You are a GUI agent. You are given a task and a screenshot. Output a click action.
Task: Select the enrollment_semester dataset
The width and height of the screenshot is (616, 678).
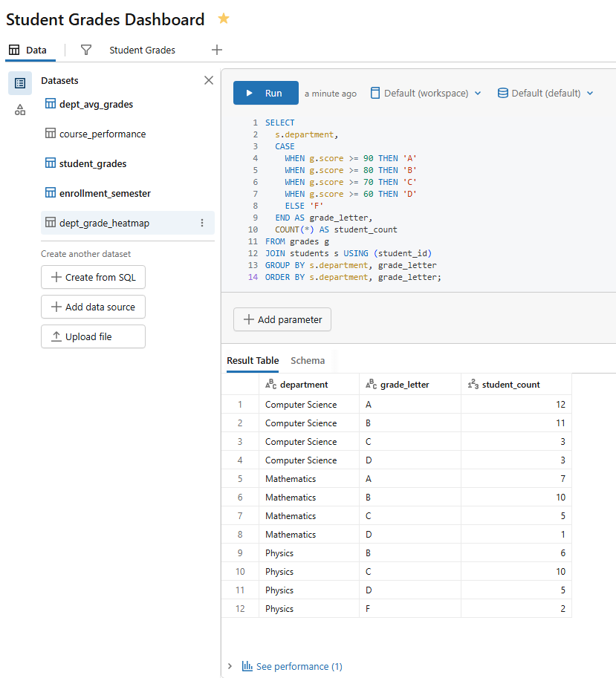point(128,193)
